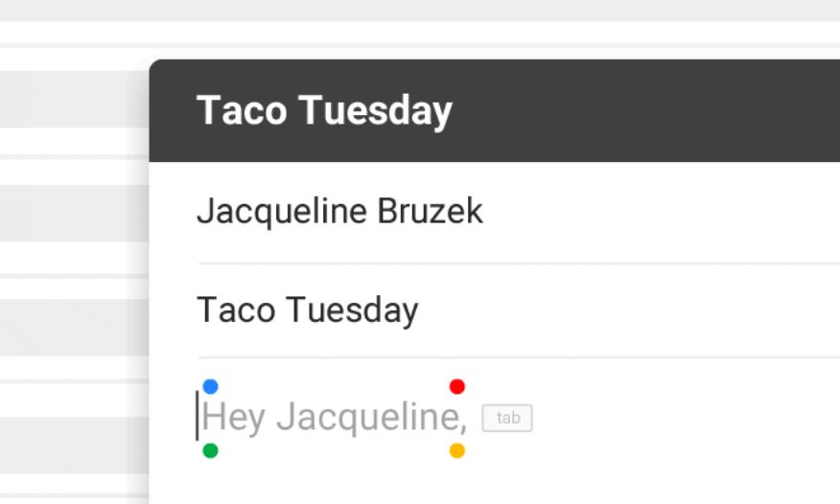Click the green dot below the text cursor
The width and height of the screenshot is (840, 504).
[x=211, y=450]
